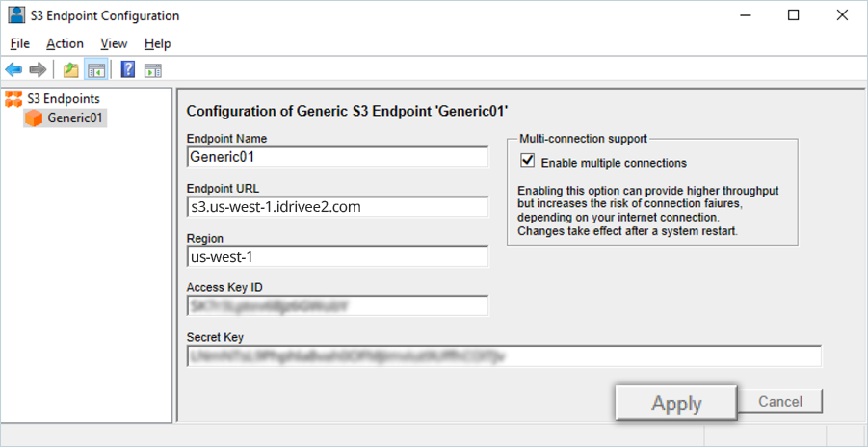The height and width of the screenshot is (447, 868).
Task: Uncheck Enable multiple connections checkbox
Action: pyautogui.click(x=527, y=162)
